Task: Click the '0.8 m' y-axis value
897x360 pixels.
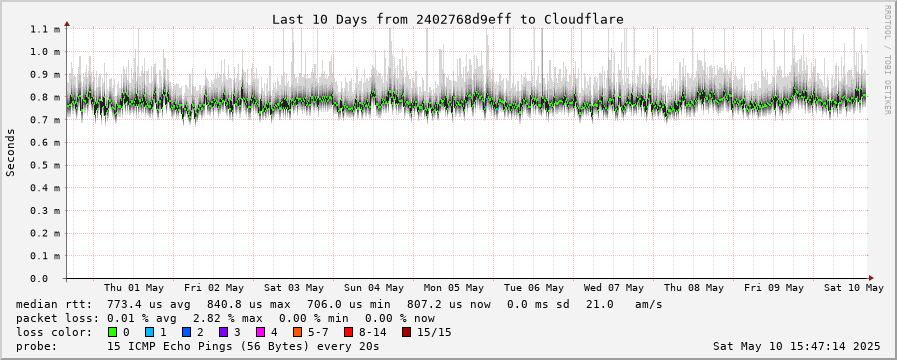Action: pos(45,97)
